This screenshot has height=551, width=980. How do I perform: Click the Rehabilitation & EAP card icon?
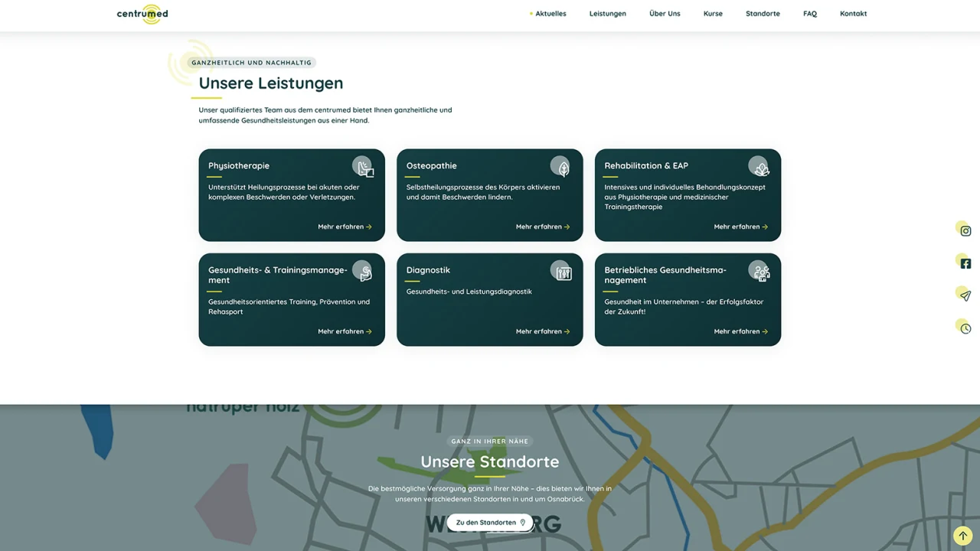(759, 166)
